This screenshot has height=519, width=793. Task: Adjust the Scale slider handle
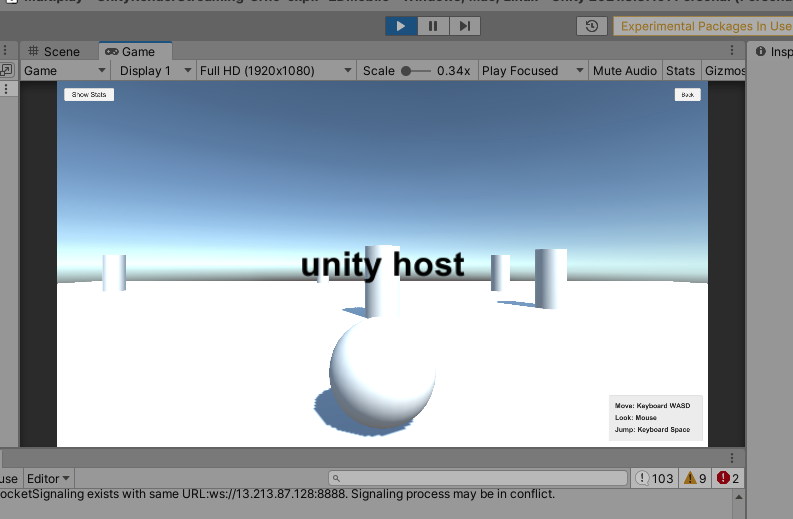406,71
